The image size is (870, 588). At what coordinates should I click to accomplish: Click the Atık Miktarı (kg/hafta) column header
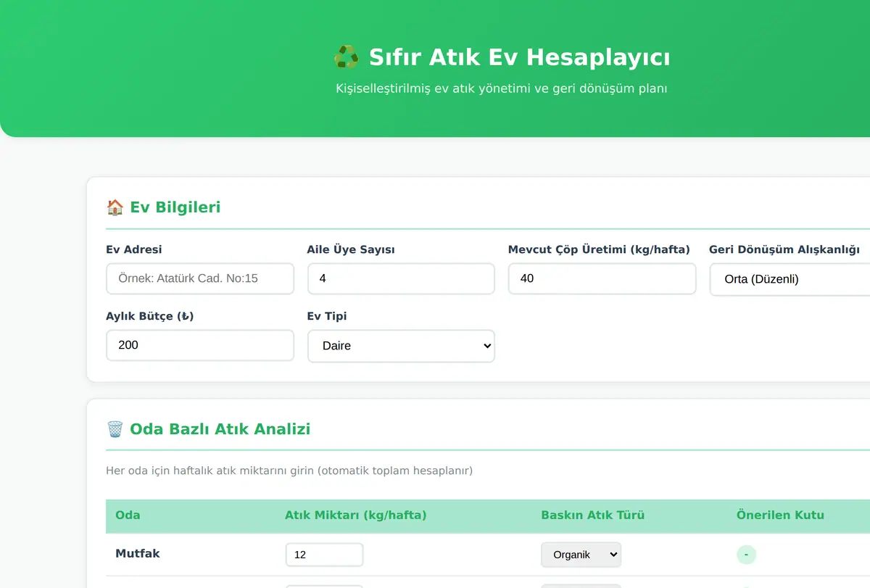(355, 515)
